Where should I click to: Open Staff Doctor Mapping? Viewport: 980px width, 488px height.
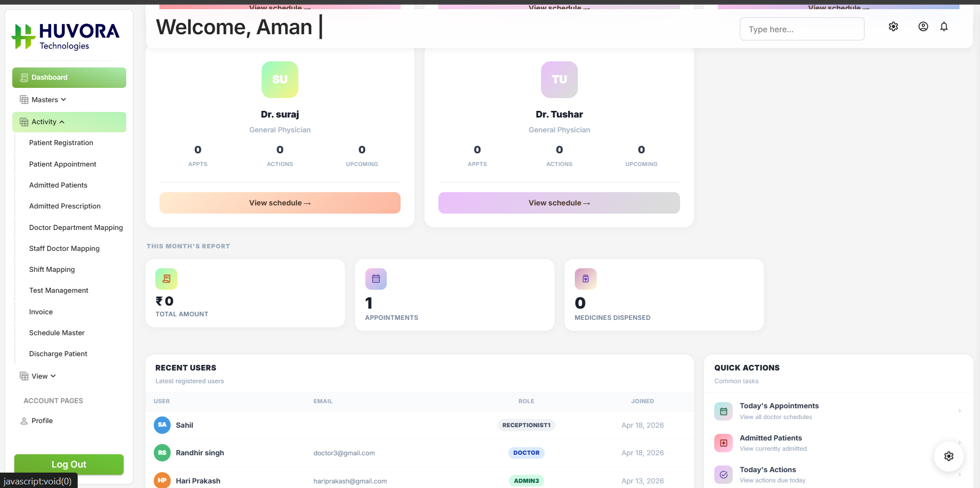click(x=64, y=248)
